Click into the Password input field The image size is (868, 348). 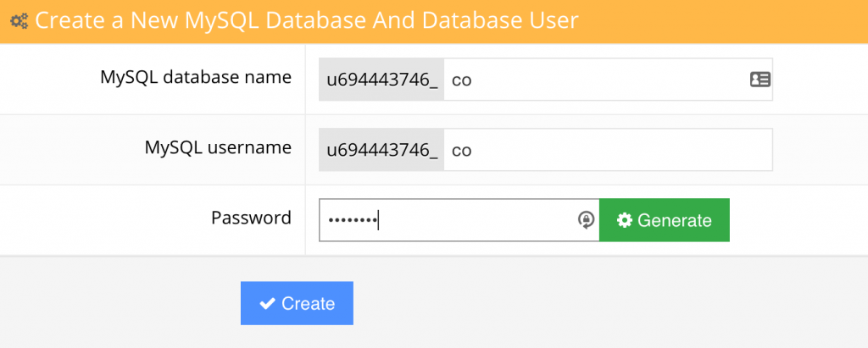pyautogui.click(x=475, y=220)
